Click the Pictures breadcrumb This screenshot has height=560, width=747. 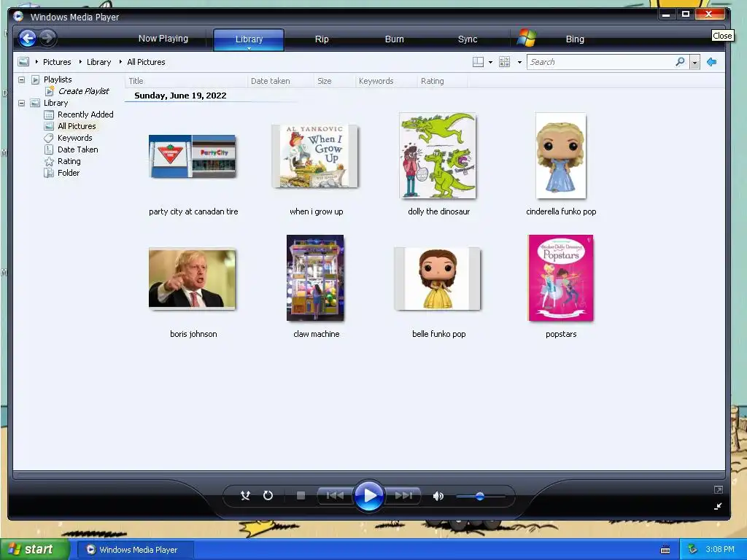coord(57,62)
